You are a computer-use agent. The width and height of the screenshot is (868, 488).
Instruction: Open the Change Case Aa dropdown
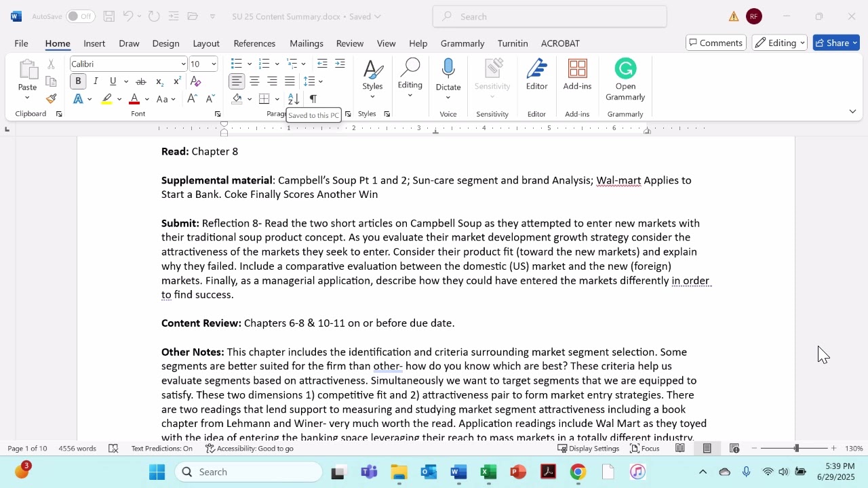165,99
